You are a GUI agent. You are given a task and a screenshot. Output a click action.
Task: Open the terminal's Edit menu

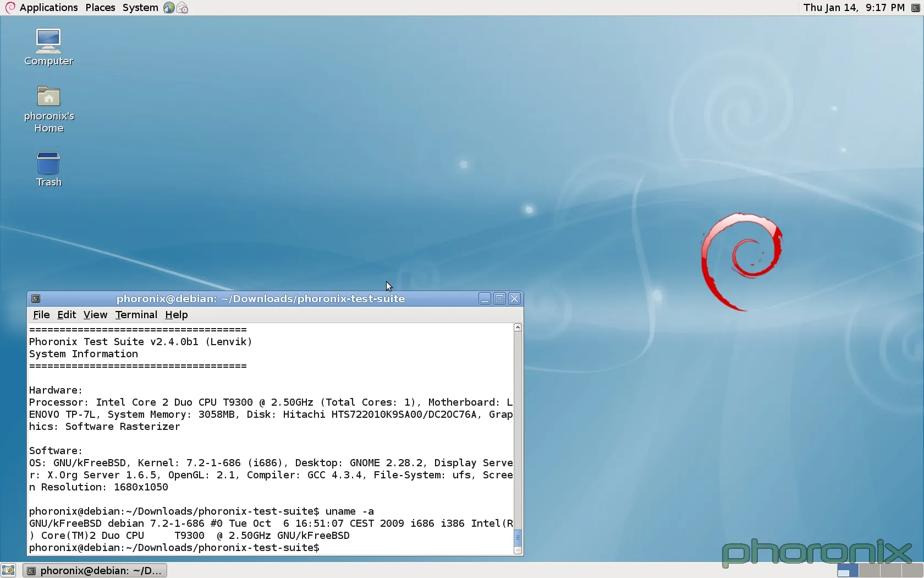click(67, 315)
